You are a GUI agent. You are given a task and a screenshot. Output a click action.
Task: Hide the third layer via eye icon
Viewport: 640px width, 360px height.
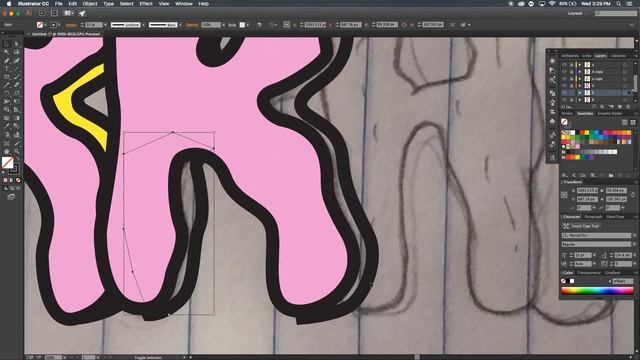tap(564, 79)
